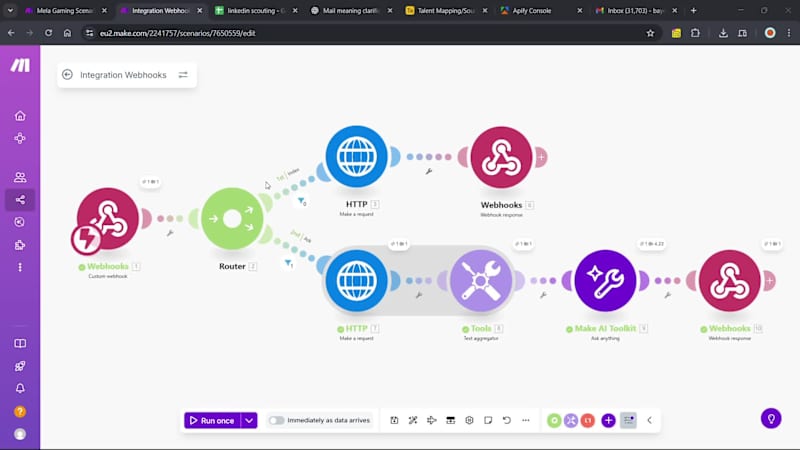Add module after the last Webhooks response
The image size is (800, 450).
(769, 281)
